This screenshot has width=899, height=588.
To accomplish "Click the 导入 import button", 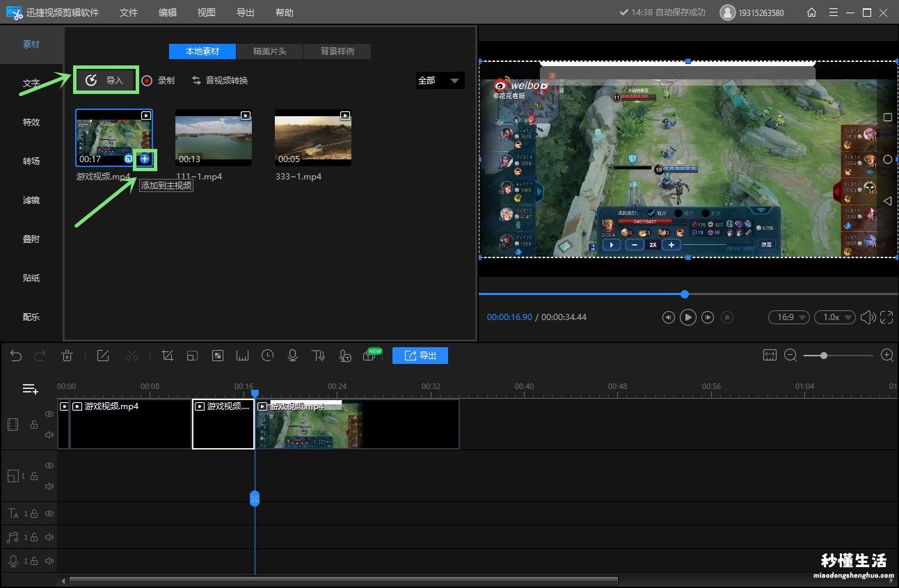I will [x=105, y=80].
